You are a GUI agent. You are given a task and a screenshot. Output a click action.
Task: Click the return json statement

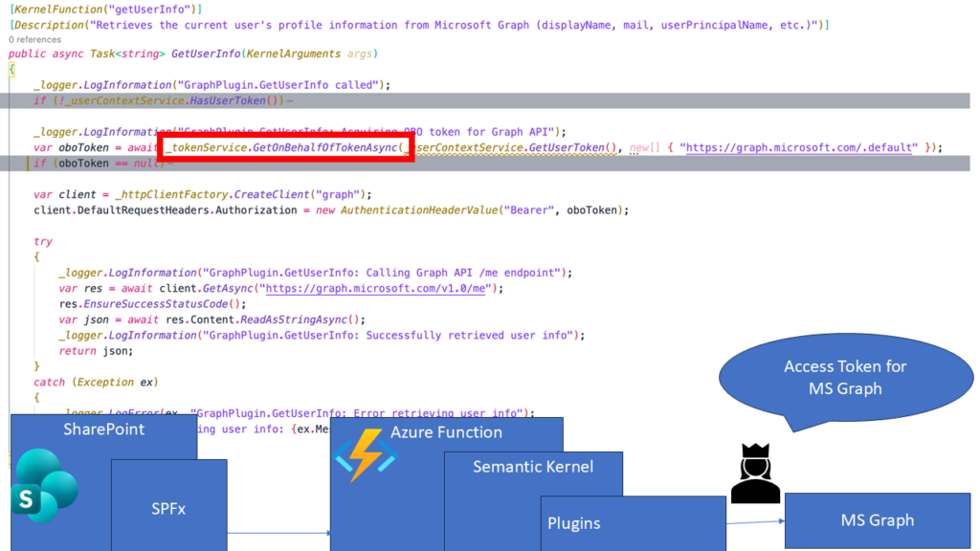[97, 350]
